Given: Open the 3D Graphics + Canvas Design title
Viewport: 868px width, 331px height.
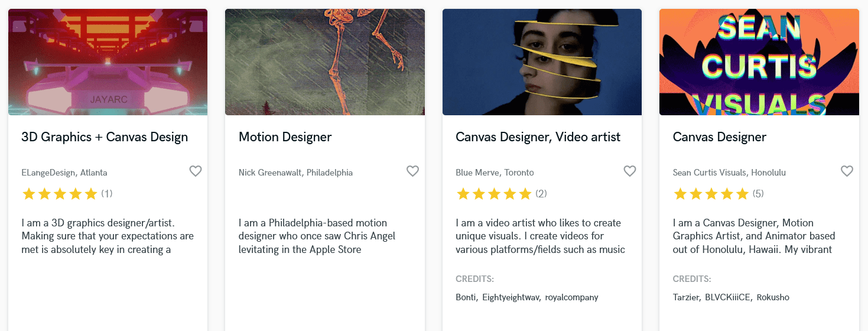Looking at the screenshot, I should tap(105, 137).
